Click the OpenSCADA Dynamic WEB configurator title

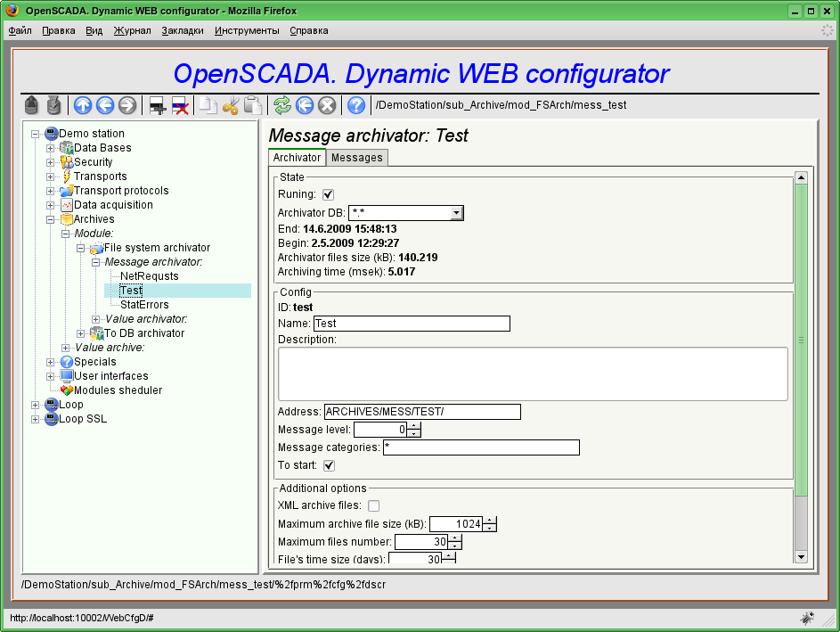[x=421, y=73]
